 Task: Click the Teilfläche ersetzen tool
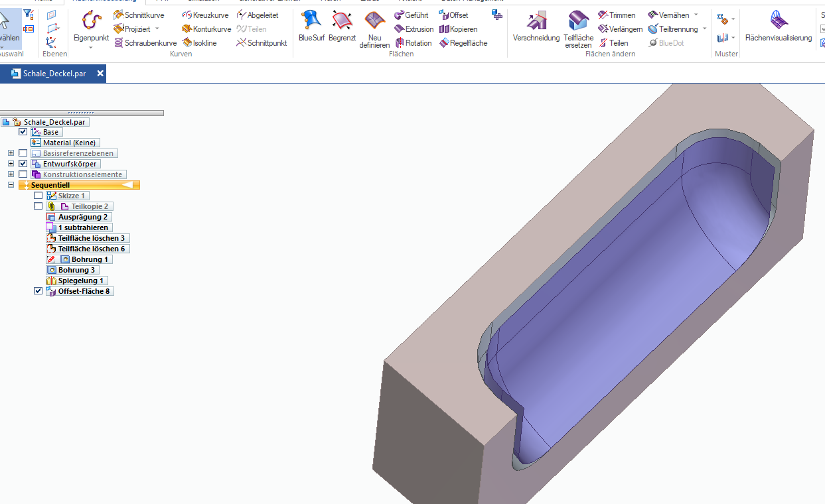point(579,30)
